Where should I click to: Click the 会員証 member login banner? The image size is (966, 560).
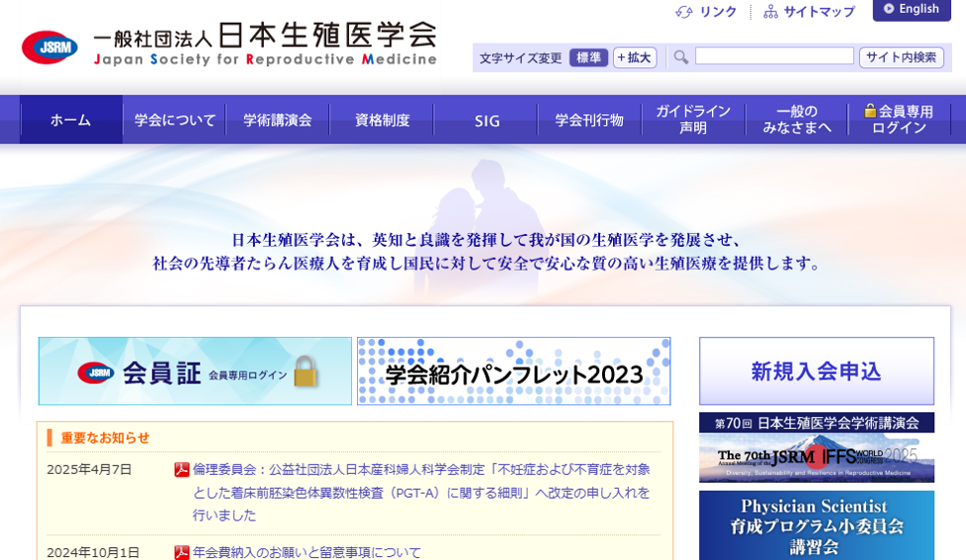[195, 371]
